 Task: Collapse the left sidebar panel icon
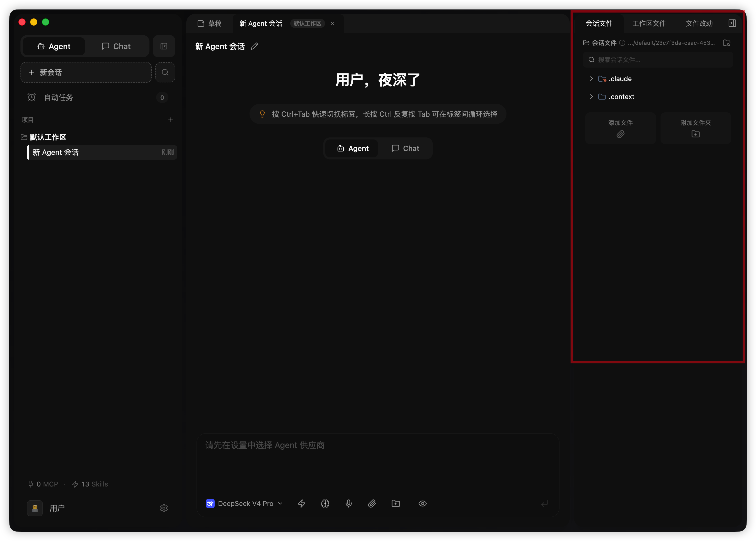[x=164, y=46]
